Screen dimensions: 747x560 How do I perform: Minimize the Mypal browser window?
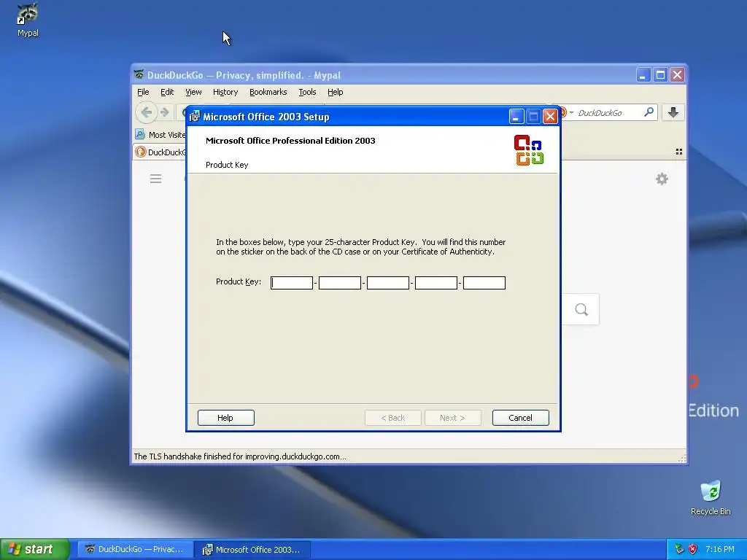coord(643,75)
